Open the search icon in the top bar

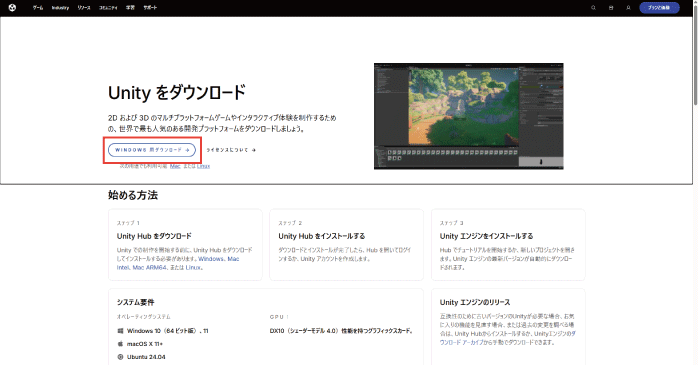point(593,8)
